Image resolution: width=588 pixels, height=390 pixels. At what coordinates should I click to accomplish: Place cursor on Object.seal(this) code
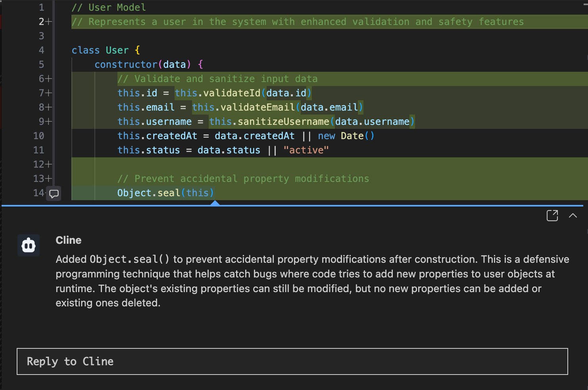tap(165, 193)
